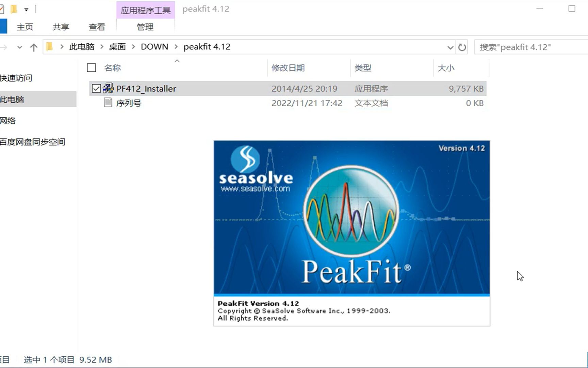Image resolution: width=588 pixels, height=368 pixels.
Task: Open the breadcrumb arrow next to DOWN
Action: [x=176, y=47]
